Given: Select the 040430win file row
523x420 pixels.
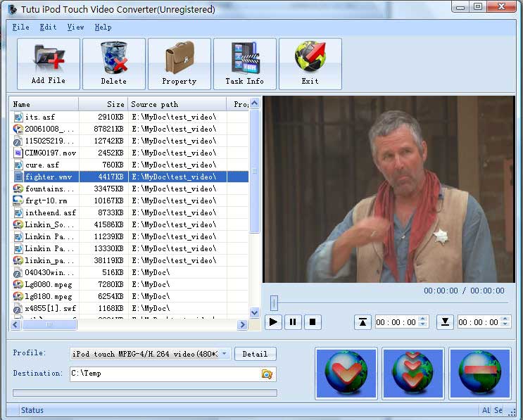Looking at the screenshot, I should 130,272.
